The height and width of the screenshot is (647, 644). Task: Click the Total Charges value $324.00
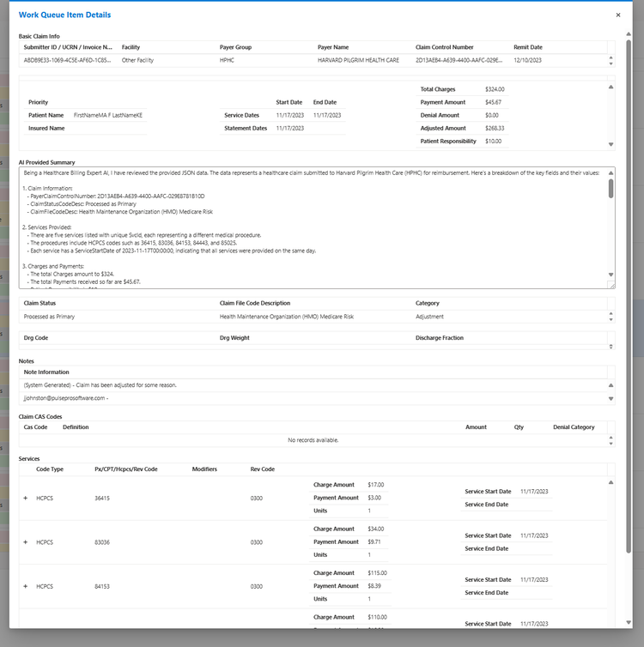495,89
